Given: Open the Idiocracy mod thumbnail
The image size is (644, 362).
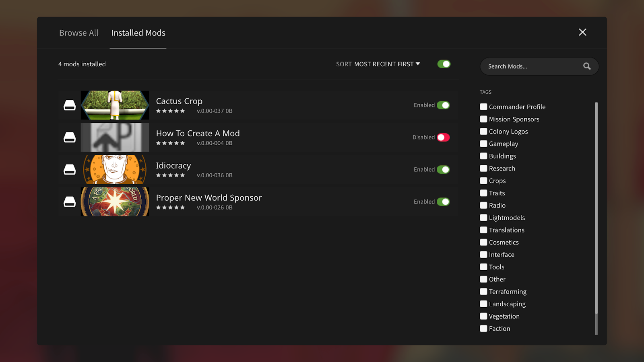Looking at the screenshot, I should (115, 170).
